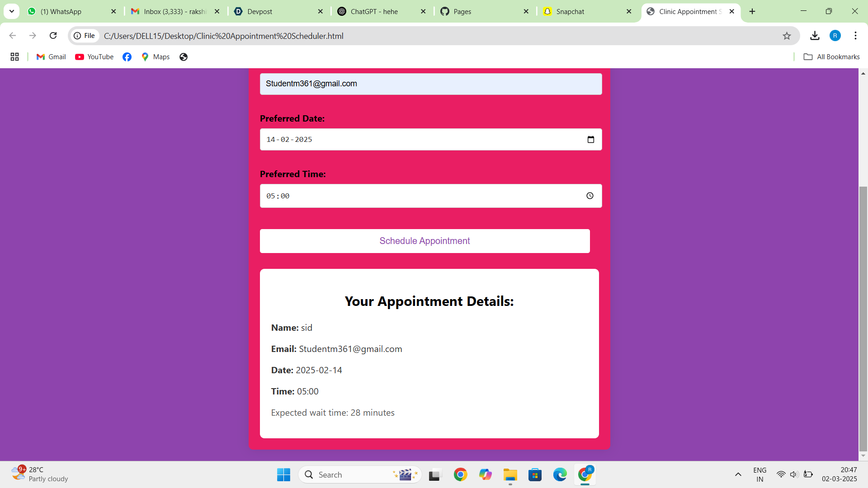This screenshot has height=488, width=868.
Task: Open the tab search chevron dropdown
Action: [11, 11]
